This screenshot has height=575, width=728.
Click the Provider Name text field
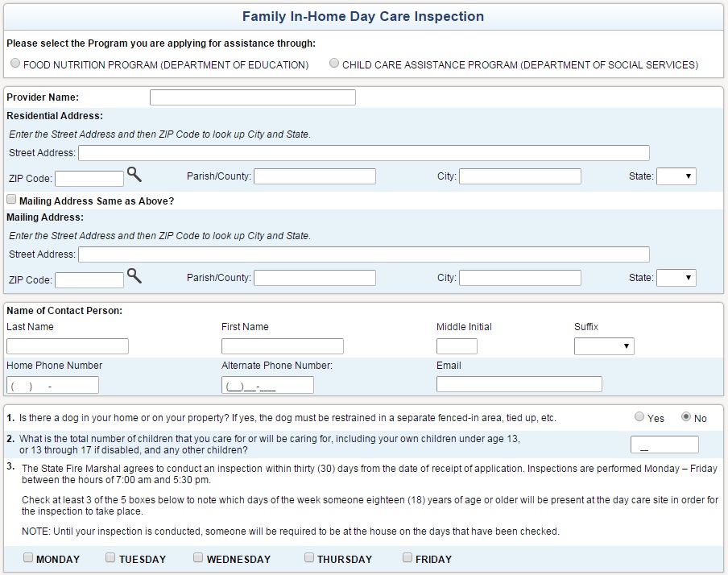pyautogui.click(x=252, y=97)
